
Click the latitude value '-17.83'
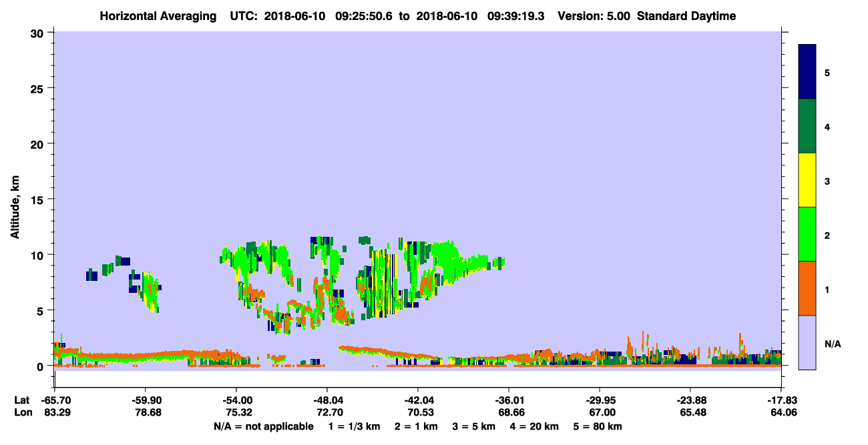coord(781,400)
